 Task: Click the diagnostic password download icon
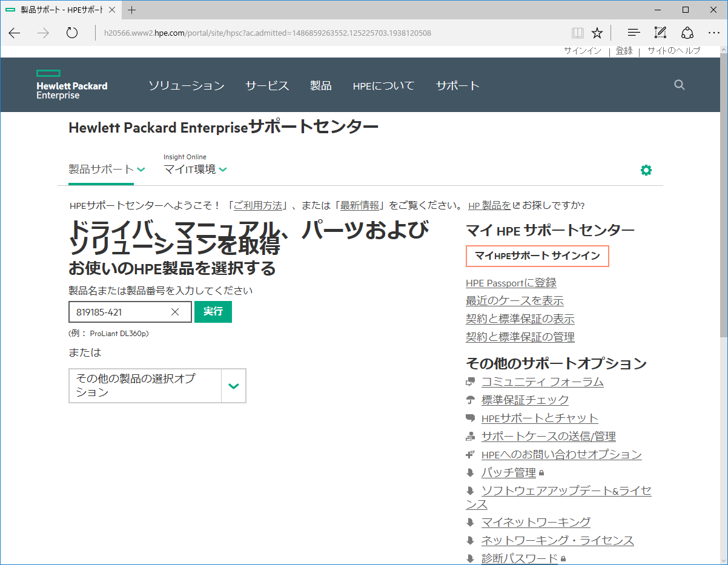470,559
